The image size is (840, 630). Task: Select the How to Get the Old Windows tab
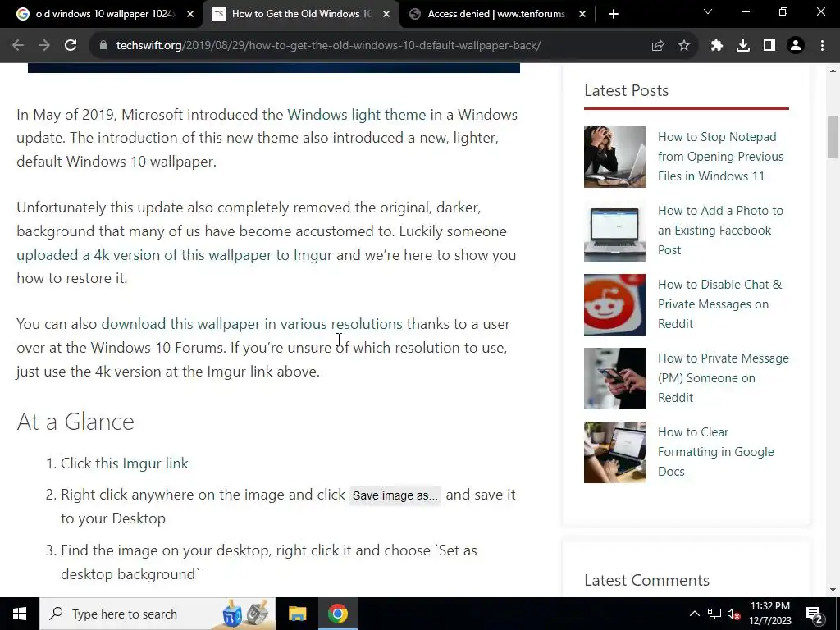click(x=301, y=15)
